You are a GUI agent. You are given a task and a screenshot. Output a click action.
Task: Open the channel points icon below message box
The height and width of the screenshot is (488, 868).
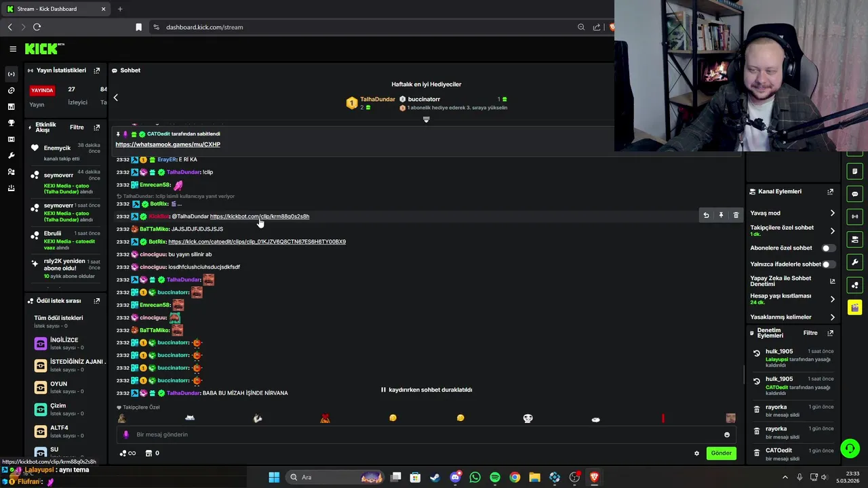(123, 453)
